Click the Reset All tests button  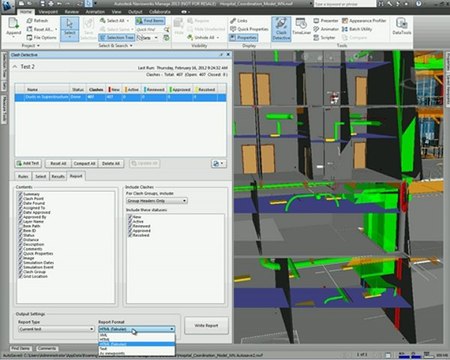tap(58, 163)
